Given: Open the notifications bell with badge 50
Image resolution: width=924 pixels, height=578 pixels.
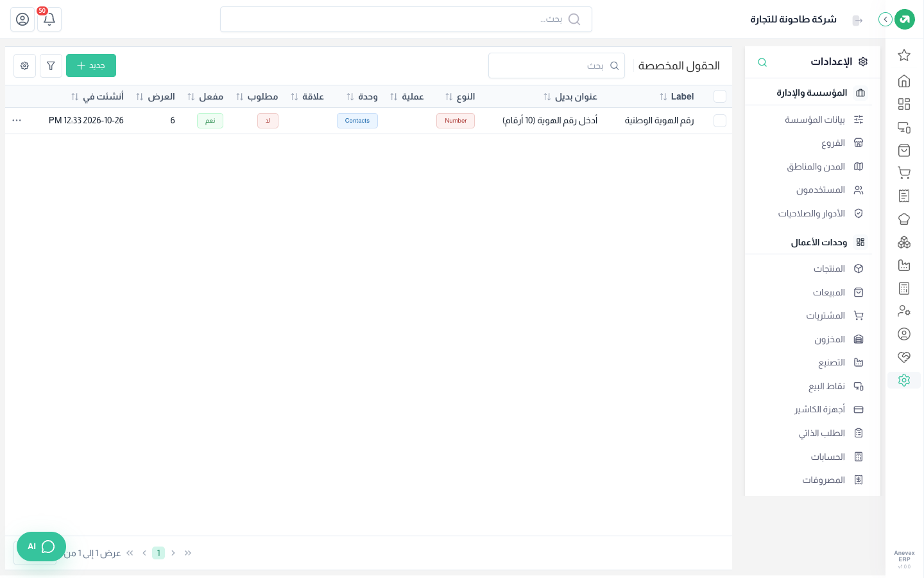Looking at the screenshot, I should click(49, 19).
